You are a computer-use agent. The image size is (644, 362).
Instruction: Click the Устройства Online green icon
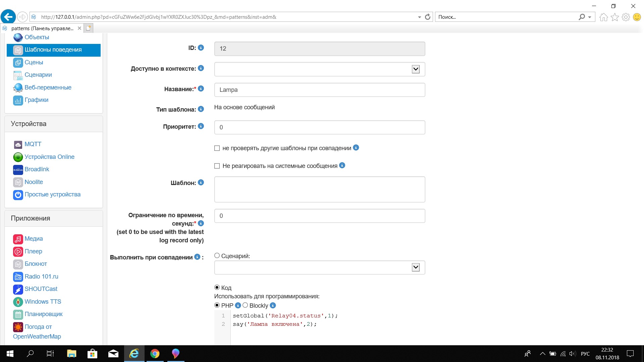(18, 157)
